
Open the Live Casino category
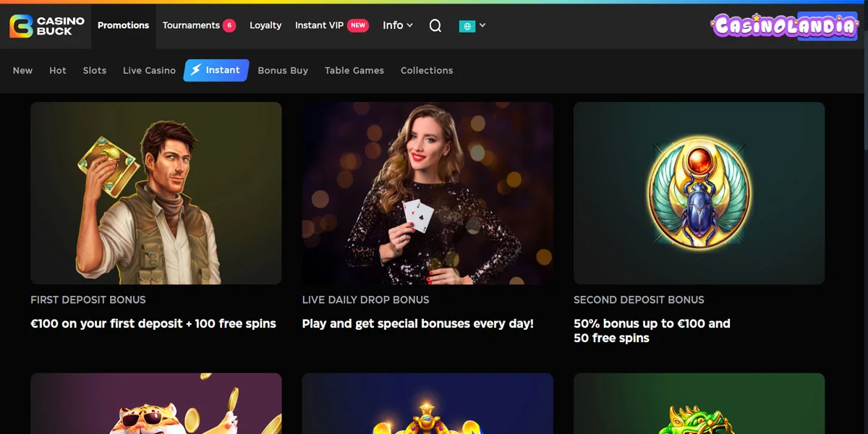[149, 70]
